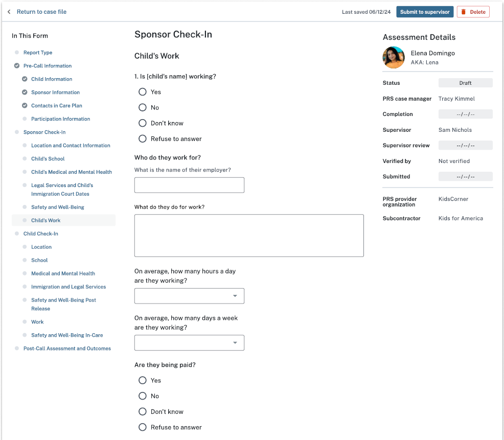Click the trash icon on Delete button

pyautogui.click(x=464, y=12)
